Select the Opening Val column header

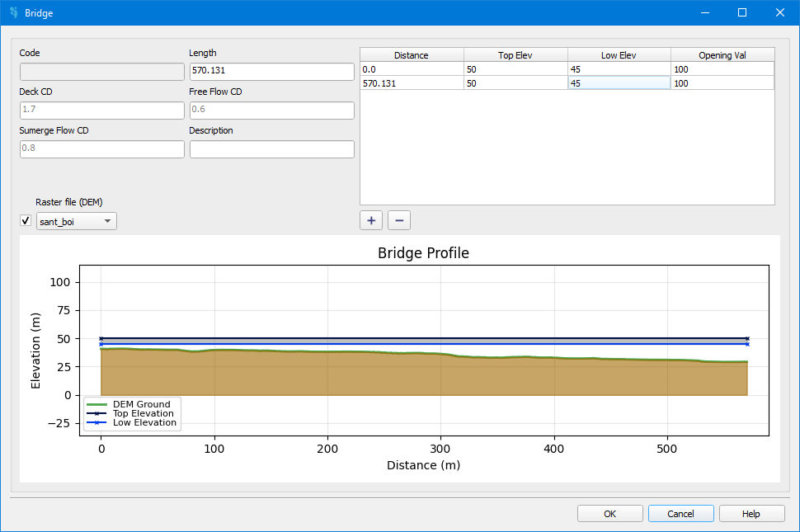[722, 55]
